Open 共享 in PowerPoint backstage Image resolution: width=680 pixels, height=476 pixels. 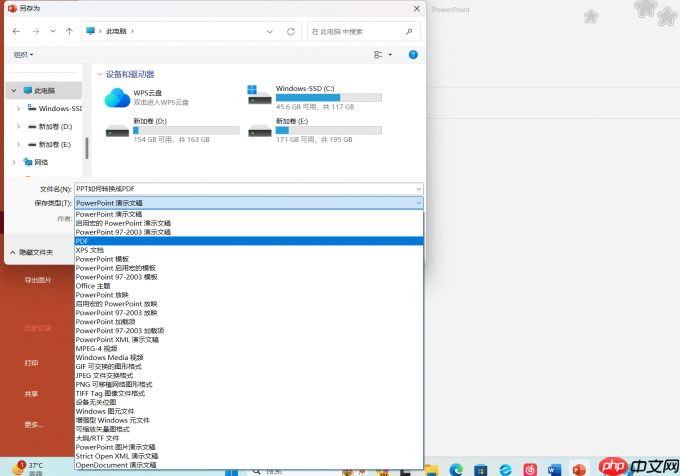click(31, 394)
